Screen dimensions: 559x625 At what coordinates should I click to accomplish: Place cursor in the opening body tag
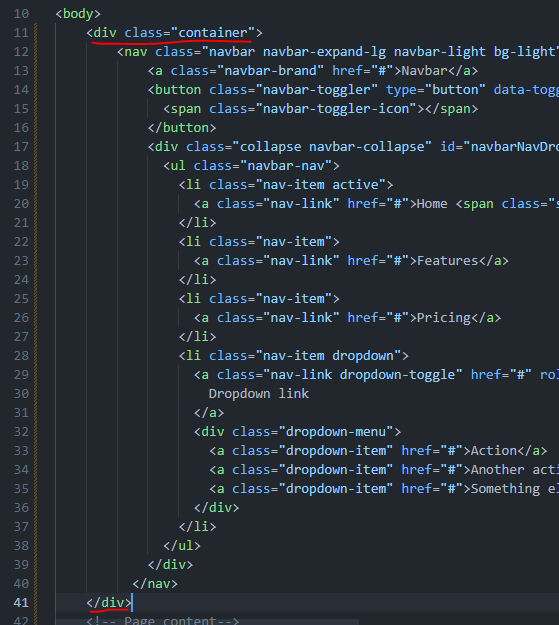(x=78, y=14)
